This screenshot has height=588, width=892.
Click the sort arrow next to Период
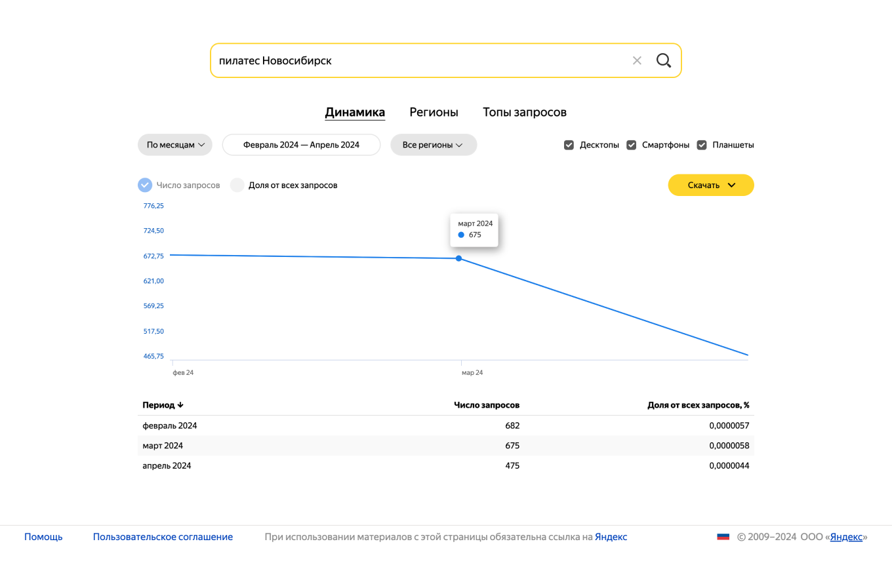coord(180,405)
